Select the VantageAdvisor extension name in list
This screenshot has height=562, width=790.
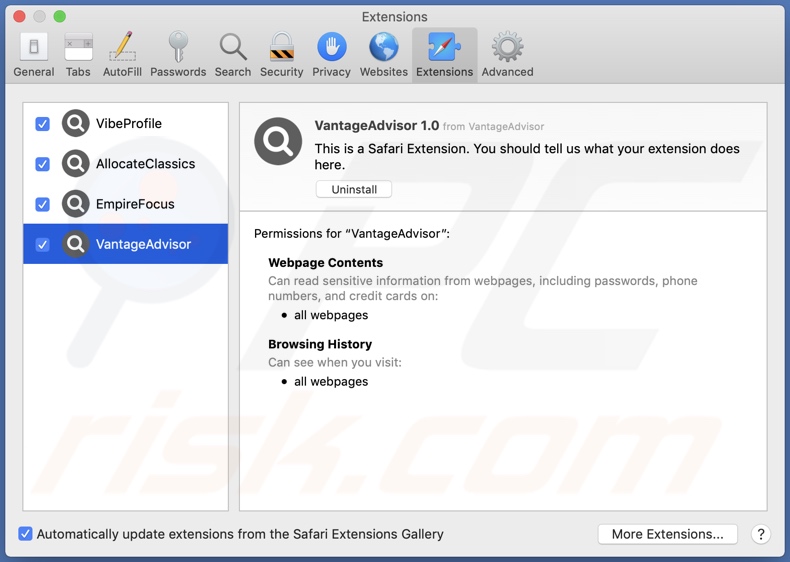(144, 244)
